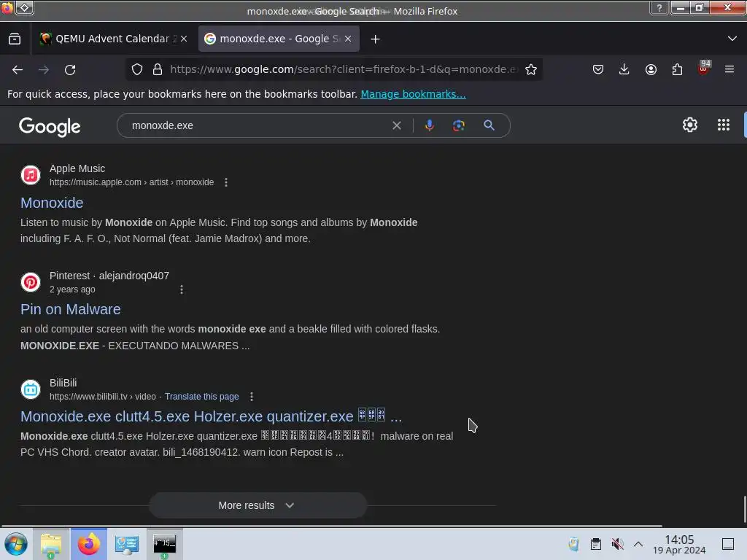View site security info via padlock icon
This screenshot has width=747, height=560.
pos(158,69)
